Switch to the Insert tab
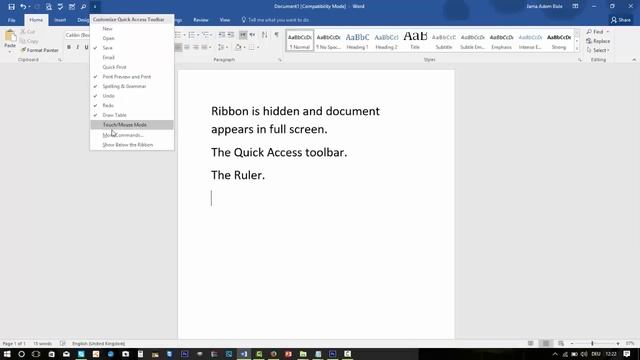Image resolution: width=640 pixels, height=360 pixels. click(x=60, y=20)
